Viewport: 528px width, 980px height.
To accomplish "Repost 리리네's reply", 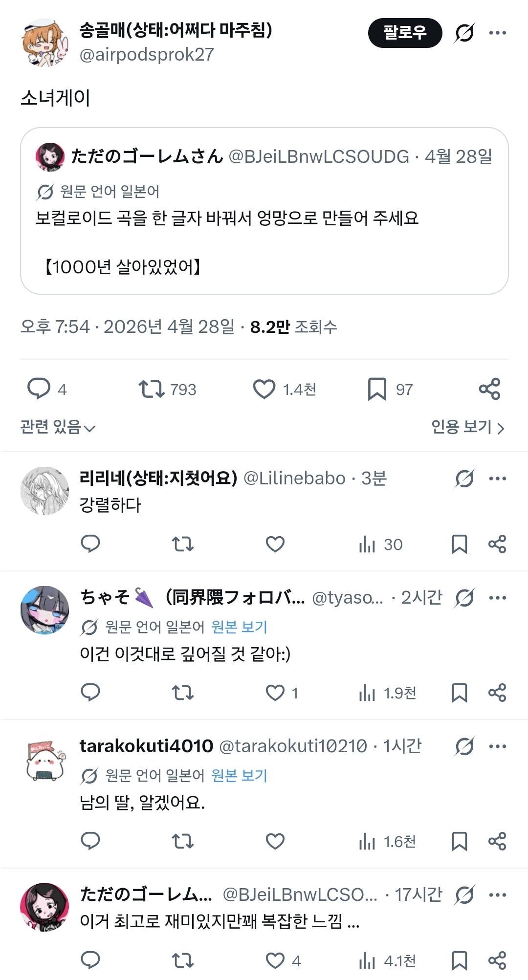I will tap(183, 544).
